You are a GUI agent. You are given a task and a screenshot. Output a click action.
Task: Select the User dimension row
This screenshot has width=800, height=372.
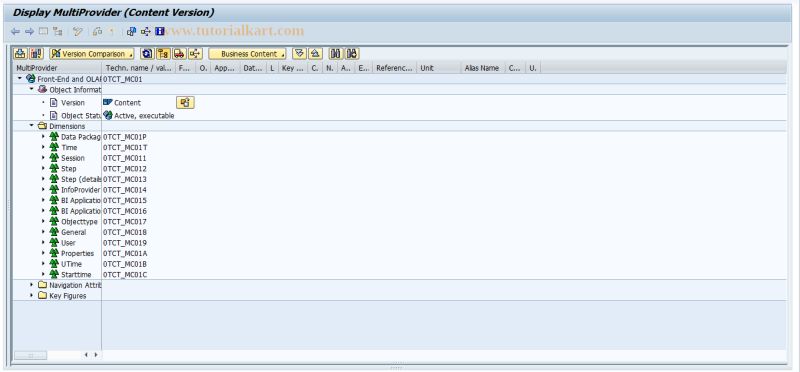[x=68, y=243]
